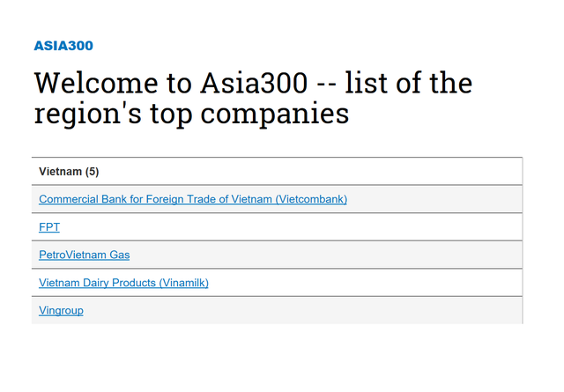Click the "(Vinamilk)" text in the link

184,283
